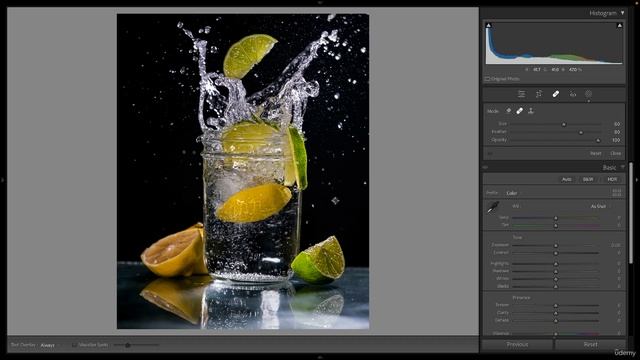The image size is (640, 360).
Task: Toggle highlight clipping indicator in histogram
Action: point(619,26)
